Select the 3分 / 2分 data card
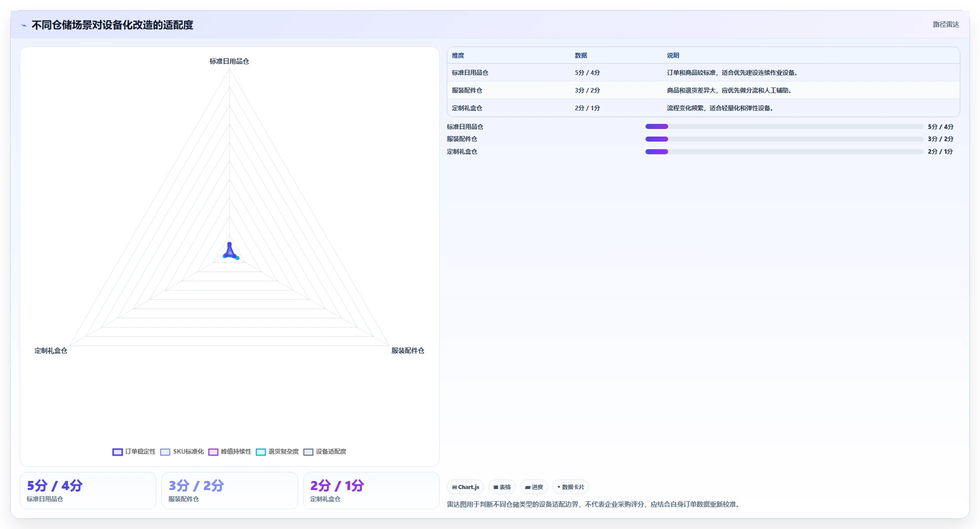Viewport: 980px width, 529px height. pos(229,491)
